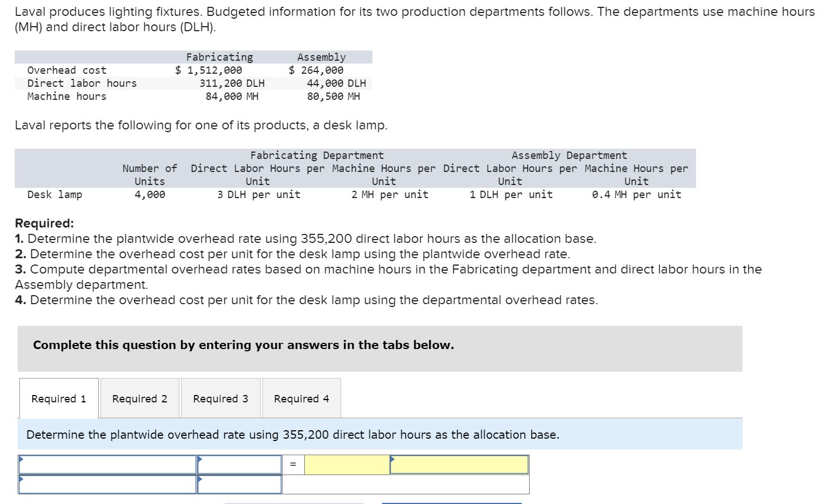
Task: Click the blue triangle marker in top-left answer cell
Action: [x=22, y=459]
